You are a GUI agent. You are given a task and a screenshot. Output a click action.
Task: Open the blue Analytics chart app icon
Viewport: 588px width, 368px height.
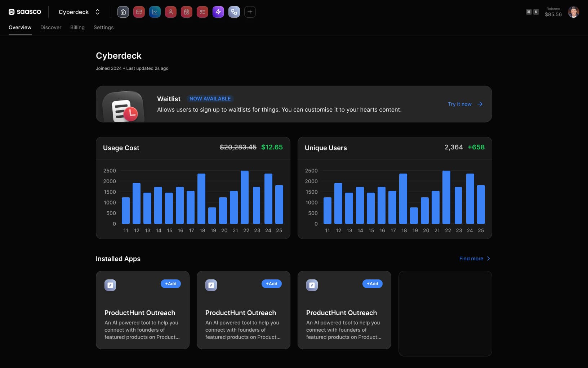pyautogui.click(x=155, y=12)
